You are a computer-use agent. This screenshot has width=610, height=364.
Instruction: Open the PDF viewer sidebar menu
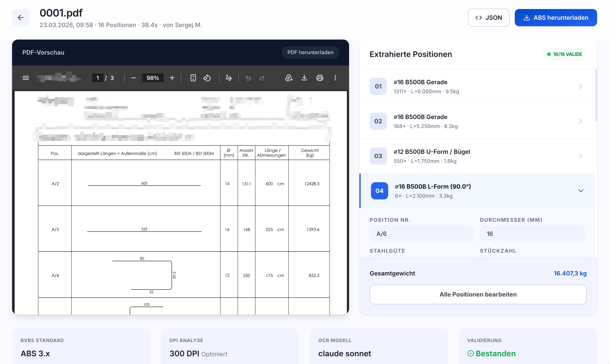point(26,78)
